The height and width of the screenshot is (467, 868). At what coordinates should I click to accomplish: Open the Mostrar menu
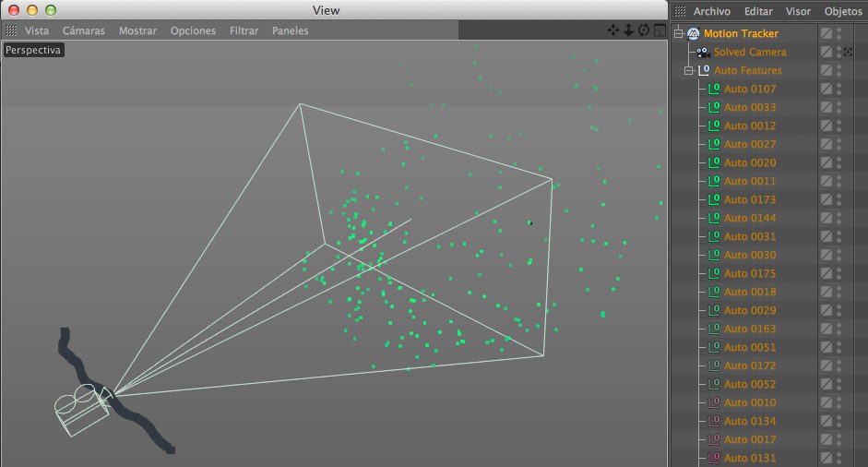(x=137, y=31)
